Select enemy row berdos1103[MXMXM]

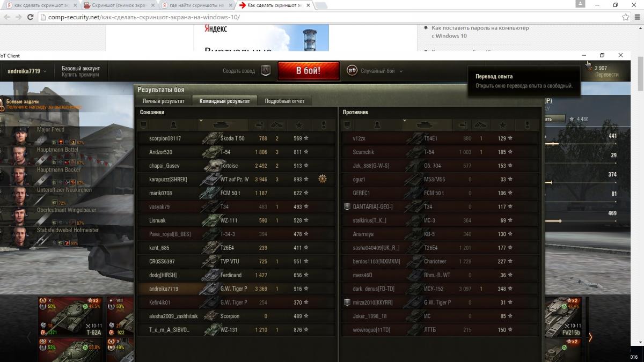pyautogui.click(x=440, y=261)
